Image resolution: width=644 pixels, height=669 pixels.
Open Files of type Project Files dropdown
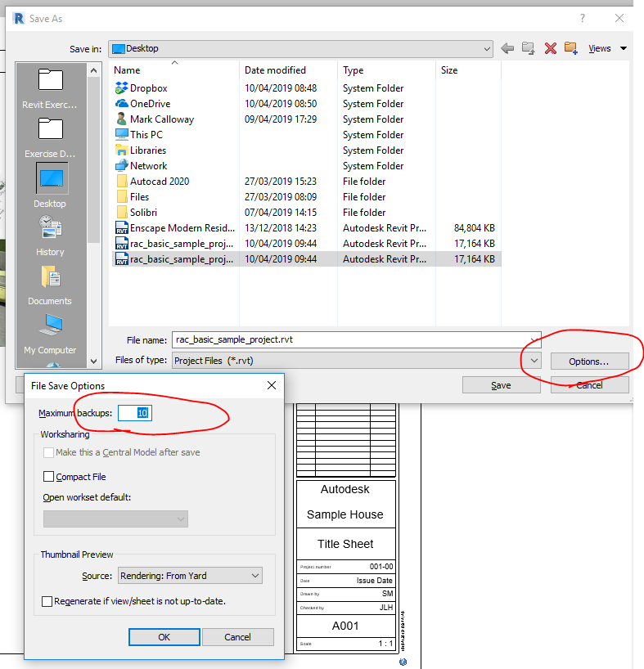[356, 361]
